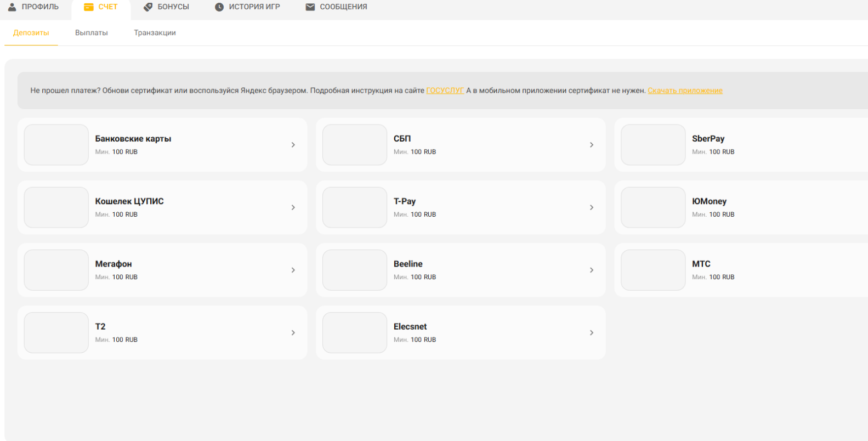Click the yellow card icon beside СЧЕТ

pyautogui.click(x=88, y=7)
